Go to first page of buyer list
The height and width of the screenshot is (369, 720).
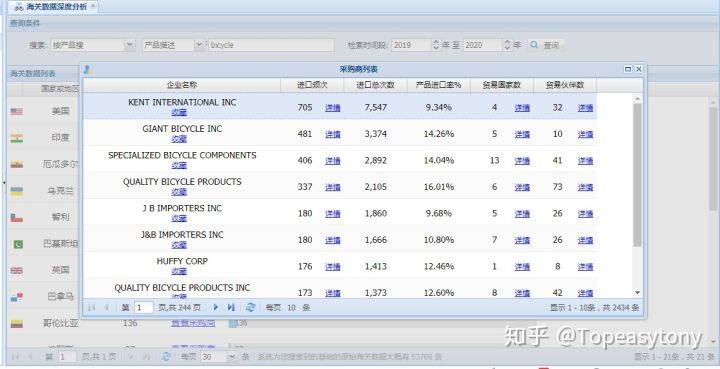click(x=91, y=308)
